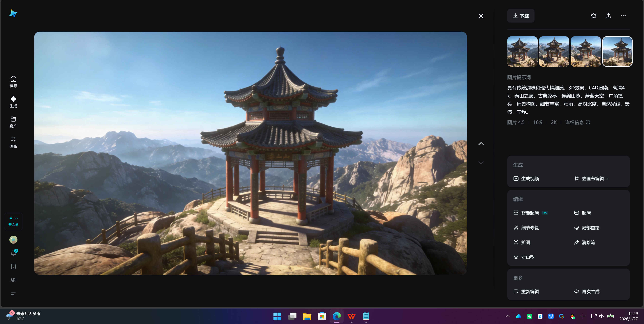The width and height of the screenshot is (644, 324).
Task: Open the notifications bell icon
Action: [13, 253]
